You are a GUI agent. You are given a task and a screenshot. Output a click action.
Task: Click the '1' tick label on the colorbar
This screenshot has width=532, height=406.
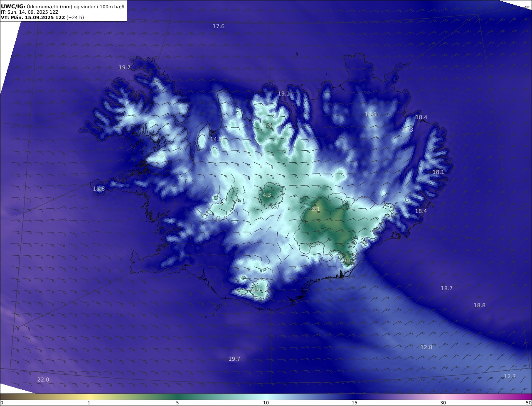pyautogui.click(x=89, y=403)
